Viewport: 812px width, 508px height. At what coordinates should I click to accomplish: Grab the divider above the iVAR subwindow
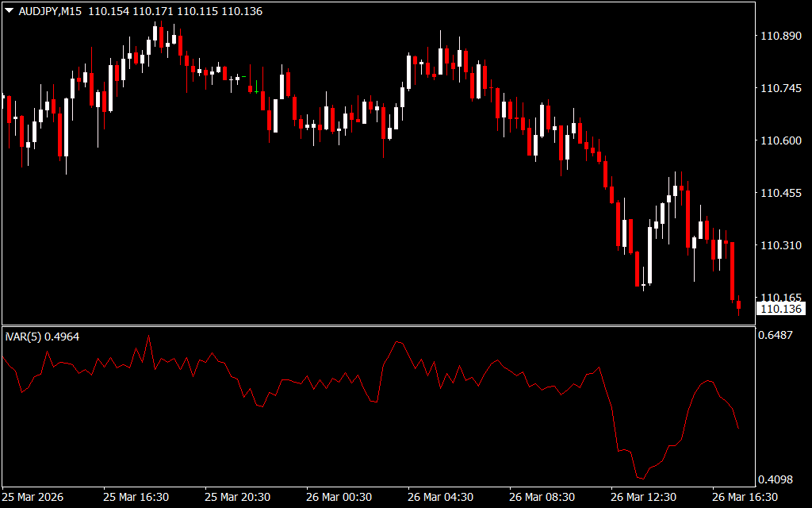[x=377, y=325]
